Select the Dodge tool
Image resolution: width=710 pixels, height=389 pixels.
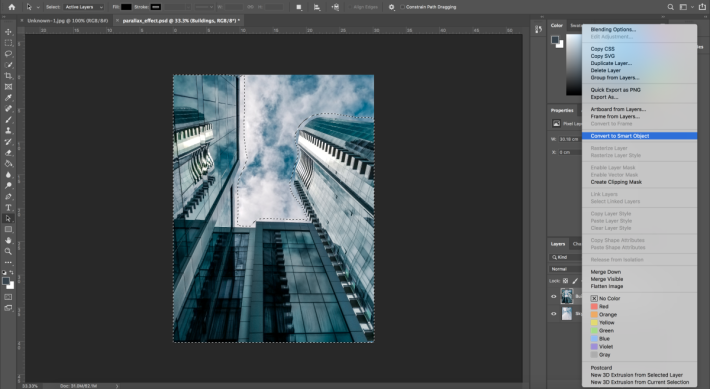pos(8,186)
